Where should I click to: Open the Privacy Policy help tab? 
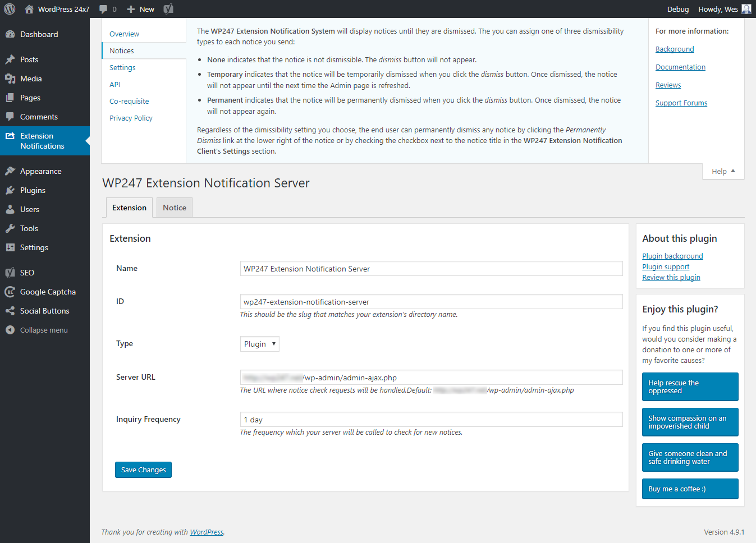[131, 118]
